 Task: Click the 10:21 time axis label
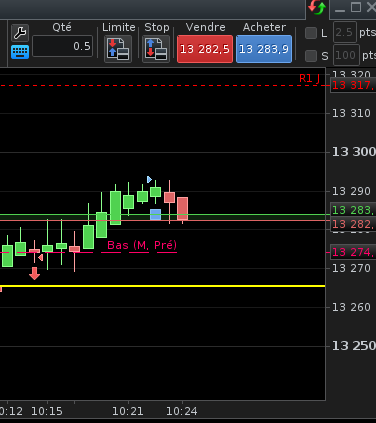[128, 411]
